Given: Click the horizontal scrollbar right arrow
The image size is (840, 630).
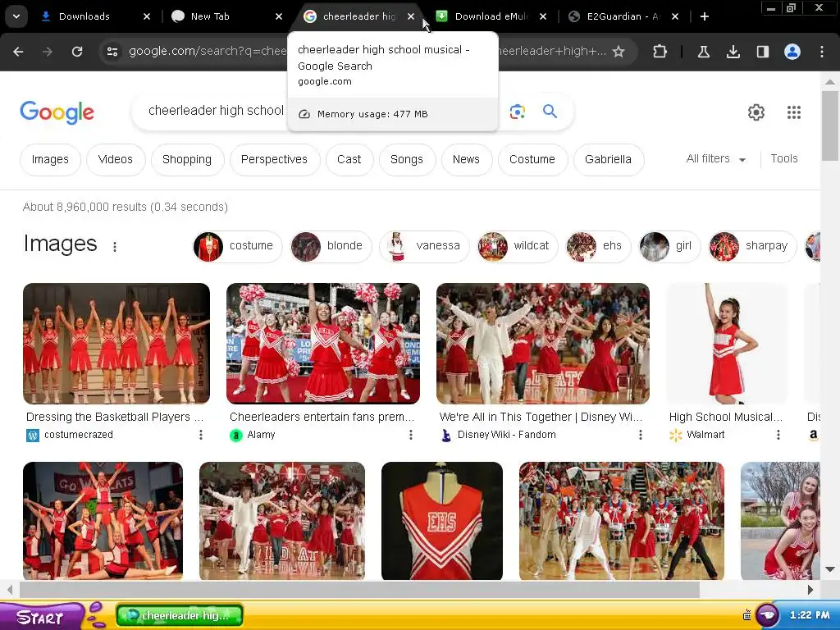Looking at the screenshot, I should click(810, 590).
